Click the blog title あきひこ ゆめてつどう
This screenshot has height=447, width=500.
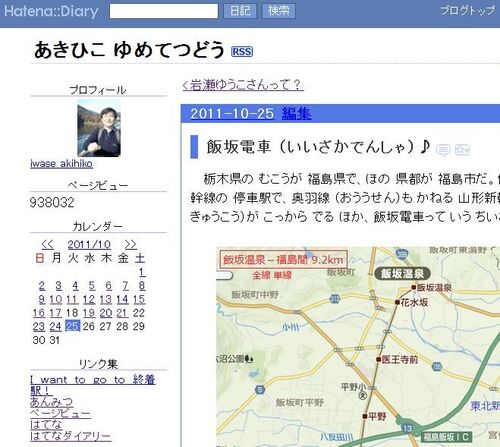pyautogui.click(x=129, y=50)
